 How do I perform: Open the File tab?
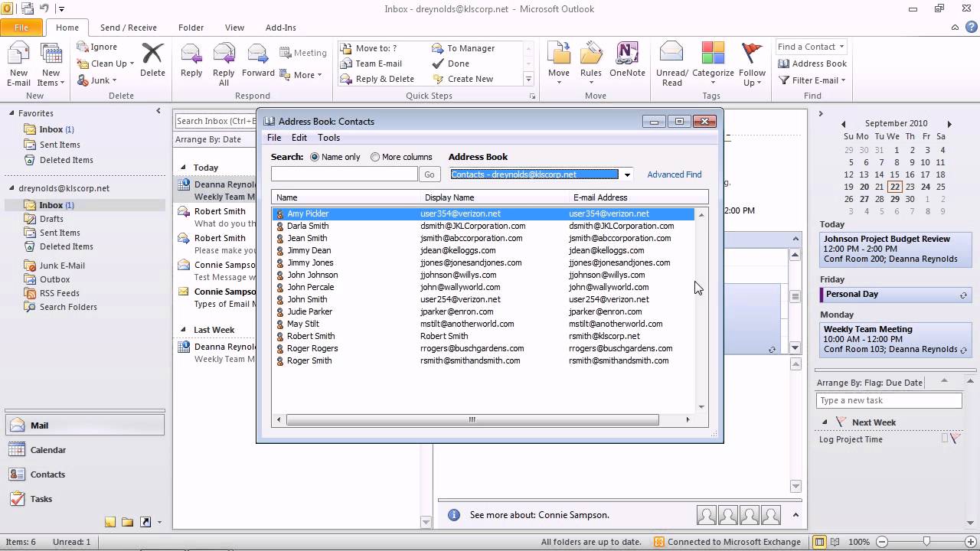click(21, 28)
